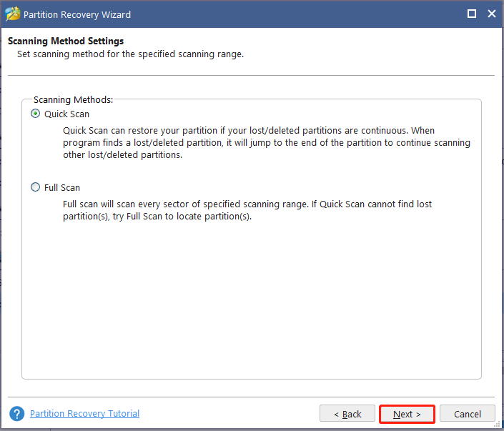Viewport: 504px width, 431px height.
Task: Close the wizard with the X button
Action: click(x=491, y=14)
